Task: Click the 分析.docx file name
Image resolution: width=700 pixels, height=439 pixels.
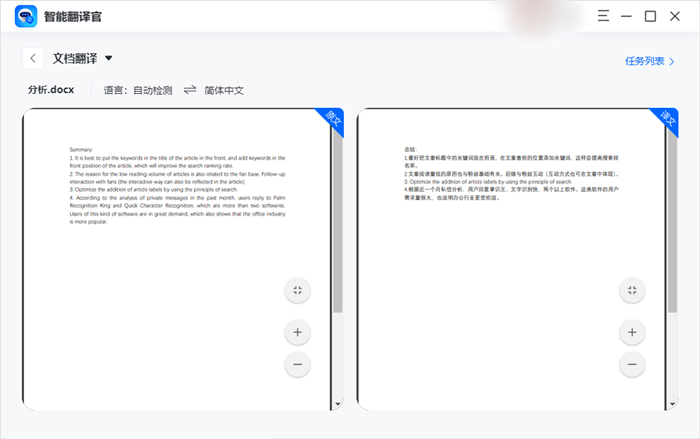Action: click(51, 90)
